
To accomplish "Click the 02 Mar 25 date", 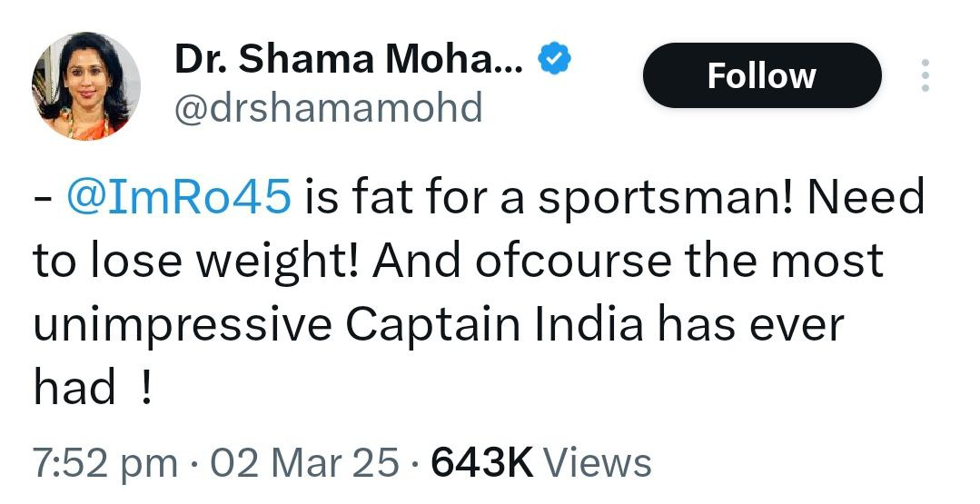I will (x=304, y=462).
